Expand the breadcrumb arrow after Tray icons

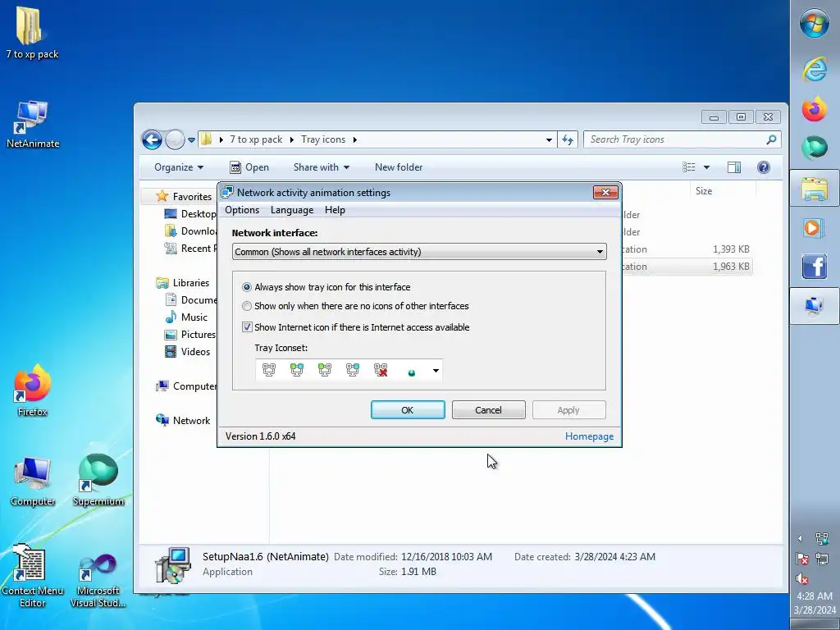point(354,139)
